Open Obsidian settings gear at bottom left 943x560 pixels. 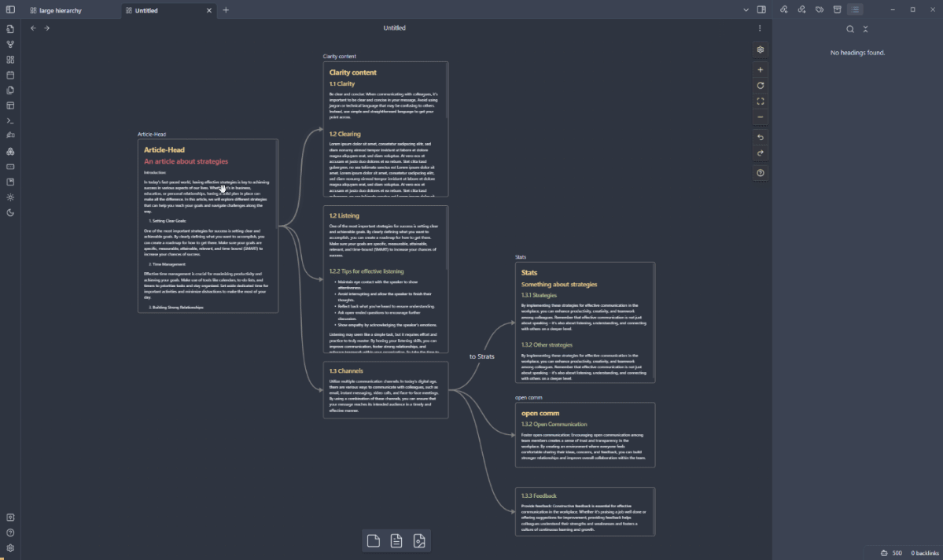point(10,548)
